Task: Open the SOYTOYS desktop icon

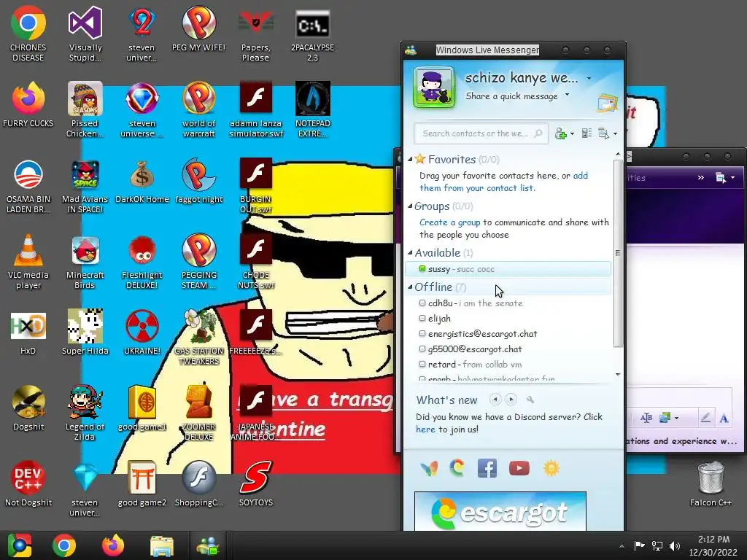Action: pyautogui.click(x=256, y=484)
